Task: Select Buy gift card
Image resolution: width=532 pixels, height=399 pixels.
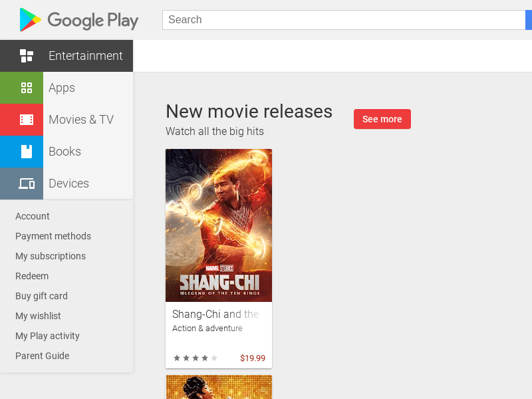Action: (x=41, y=296)
